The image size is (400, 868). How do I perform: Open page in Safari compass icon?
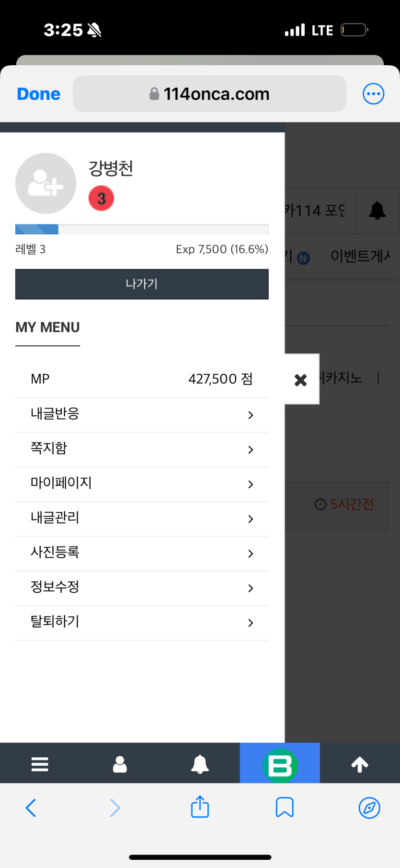coord(369,808)
